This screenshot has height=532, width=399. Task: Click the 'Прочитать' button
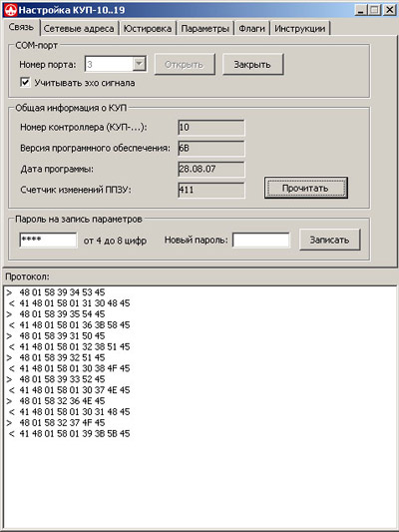[x=306, y=188]
